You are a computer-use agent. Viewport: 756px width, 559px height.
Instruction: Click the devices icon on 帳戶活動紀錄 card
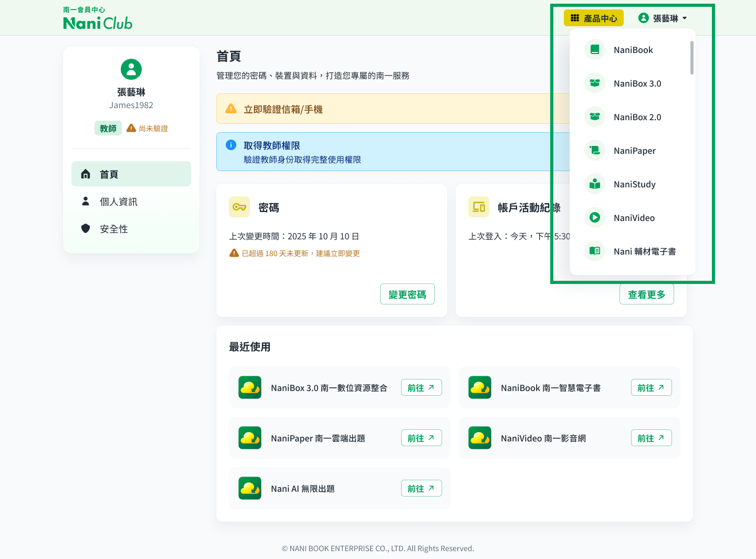(x=479, y=207)
